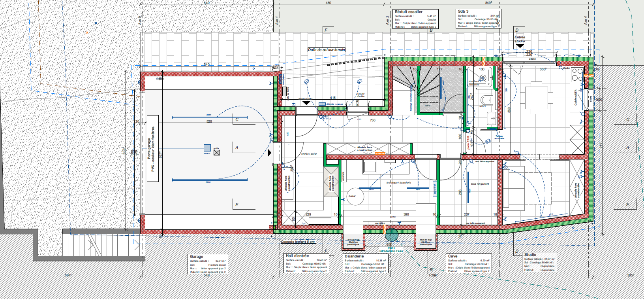Select the 'Sdb 3' legend title
The width and height of the screenshot is (644, 299).
[x=463, y=11]
